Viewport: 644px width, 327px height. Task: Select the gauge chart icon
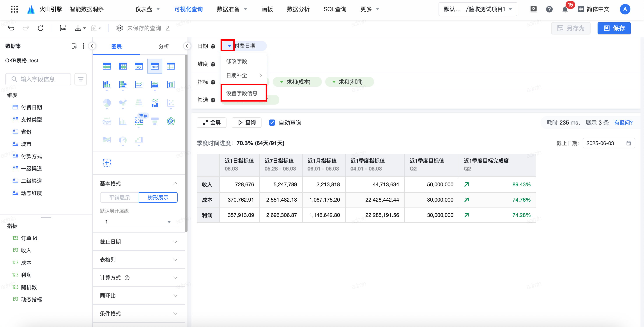123,140
